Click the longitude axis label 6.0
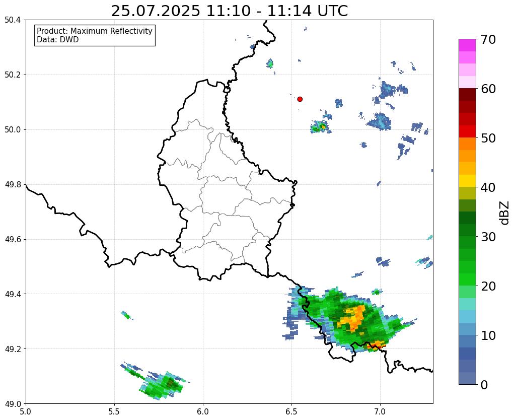This screenshot has height=420, width=515. coord(203,411)
